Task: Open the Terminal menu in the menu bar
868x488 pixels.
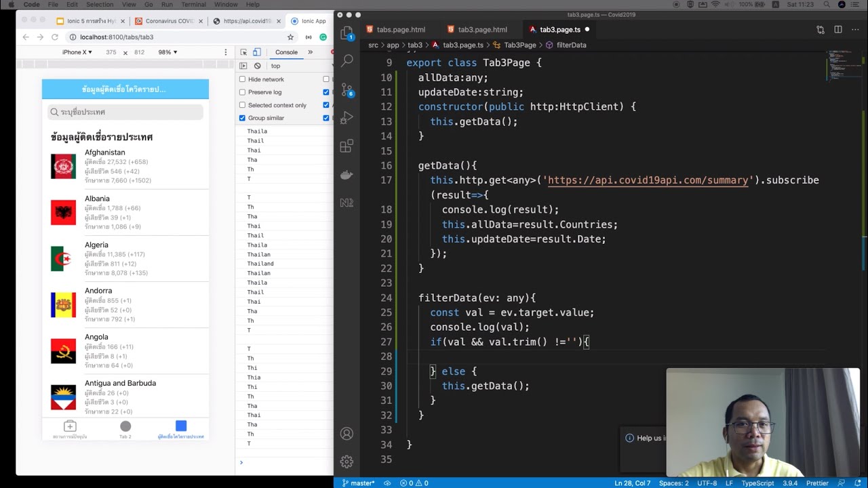Action: tap(193, 5)
